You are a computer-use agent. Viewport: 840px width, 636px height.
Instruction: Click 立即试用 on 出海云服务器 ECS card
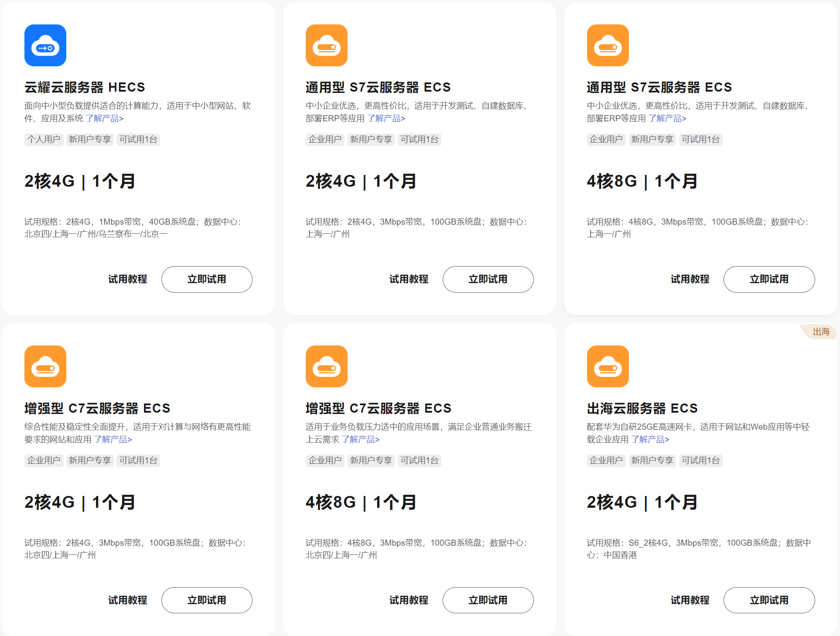769,600
